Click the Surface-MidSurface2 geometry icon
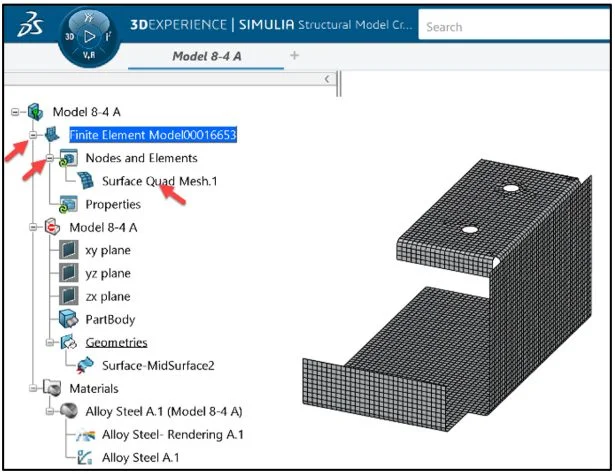 [87, 365]
